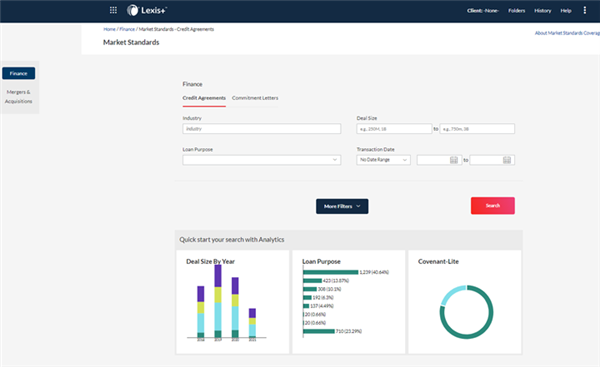Select Mergers & Acquisitions in the sidebar
The width and height of the screenshot is (600, 367).
[x=18, y=96]
